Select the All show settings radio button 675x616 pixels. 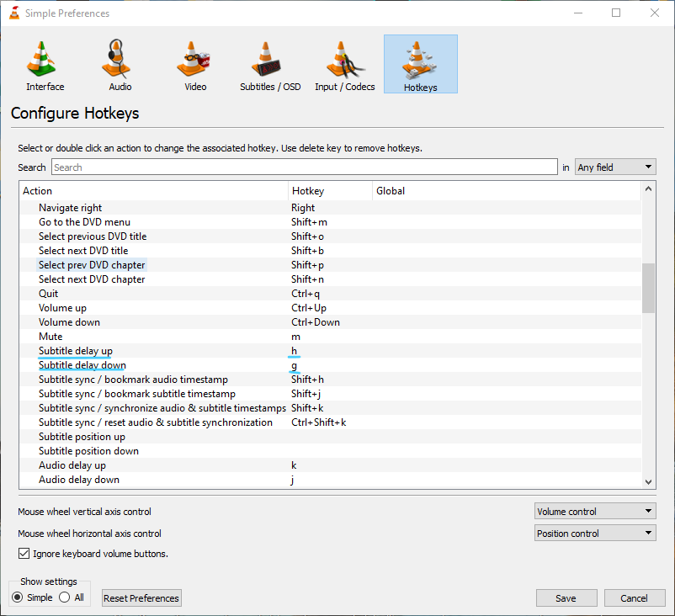65,597
